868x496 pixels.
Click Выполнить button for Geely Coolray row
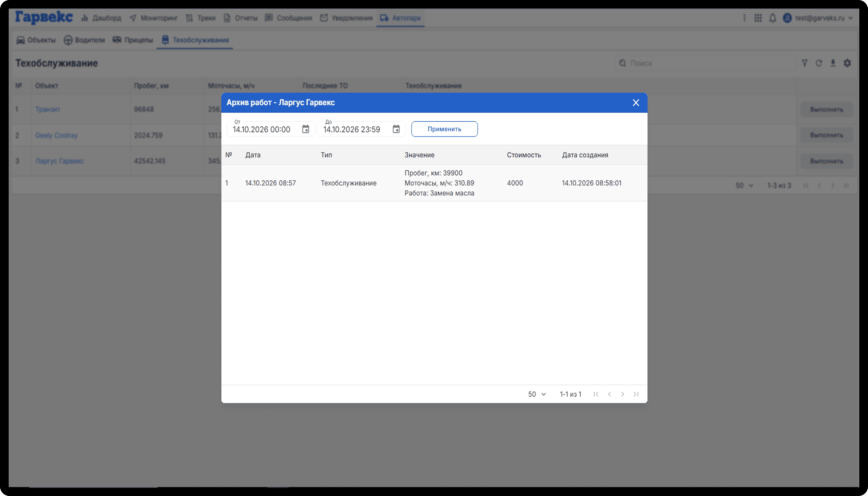(x=827, y=135)
